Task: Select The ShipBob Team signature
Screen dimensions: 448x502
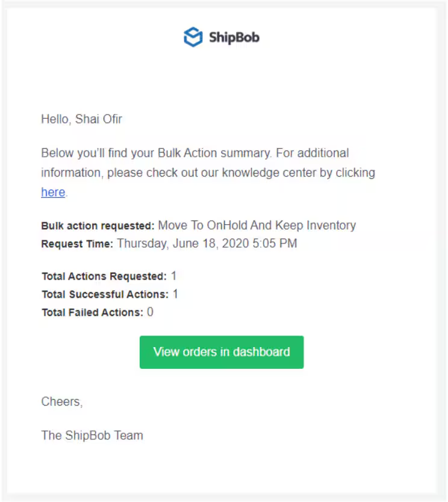Action: tap(92, 435)
